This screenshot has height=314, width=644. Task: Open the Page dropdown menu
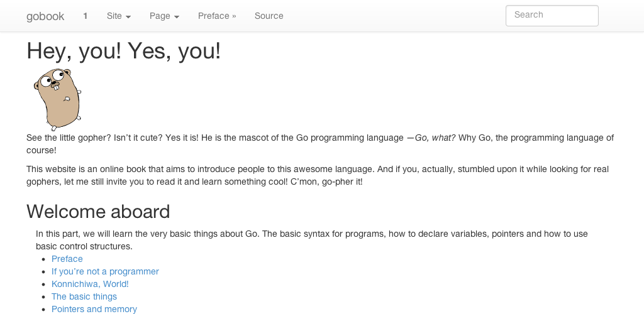click(x=164, y=16)
